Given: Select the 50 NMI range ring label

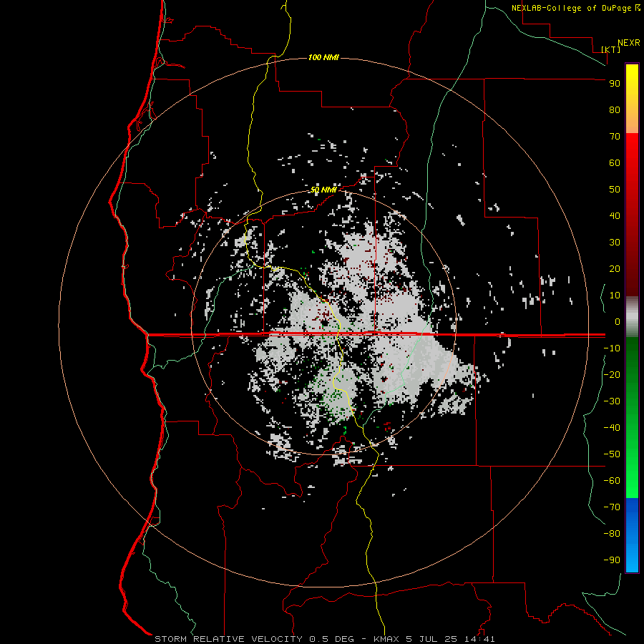Looking at the screenshot, I should tap(323, 190).
